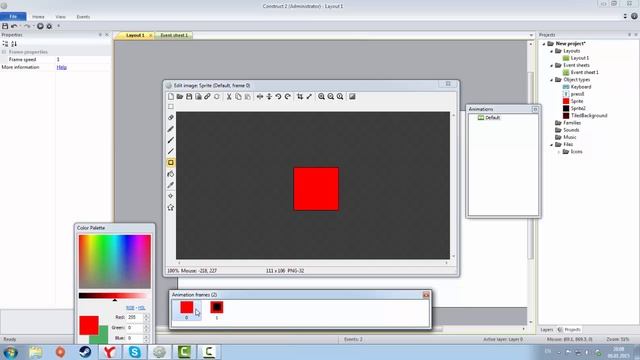640x360 pixels.
Task: Select the Layout 1 tab
Action: (135, 36)
